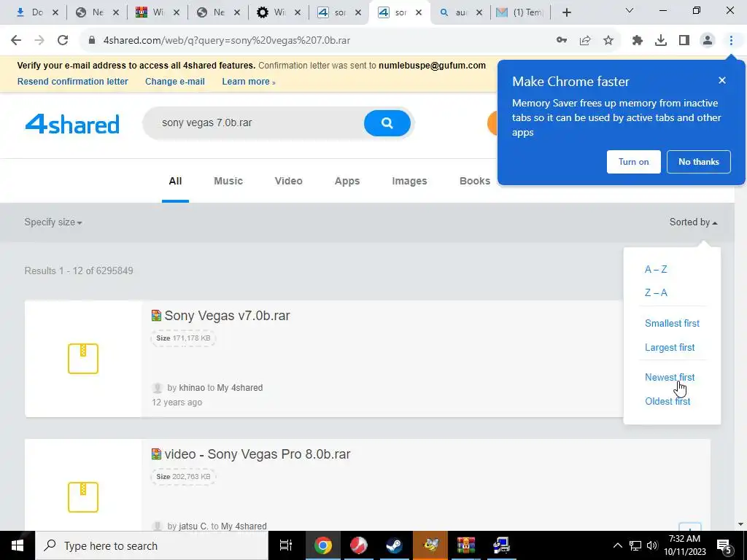Click the blue search magnifier button

click(387, 123)
